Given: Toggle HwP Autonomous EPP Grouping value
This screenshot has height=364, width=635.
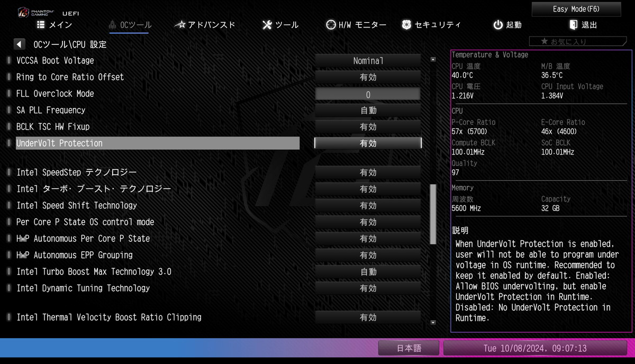Looking at the screenshot, I should coord(368,255).
